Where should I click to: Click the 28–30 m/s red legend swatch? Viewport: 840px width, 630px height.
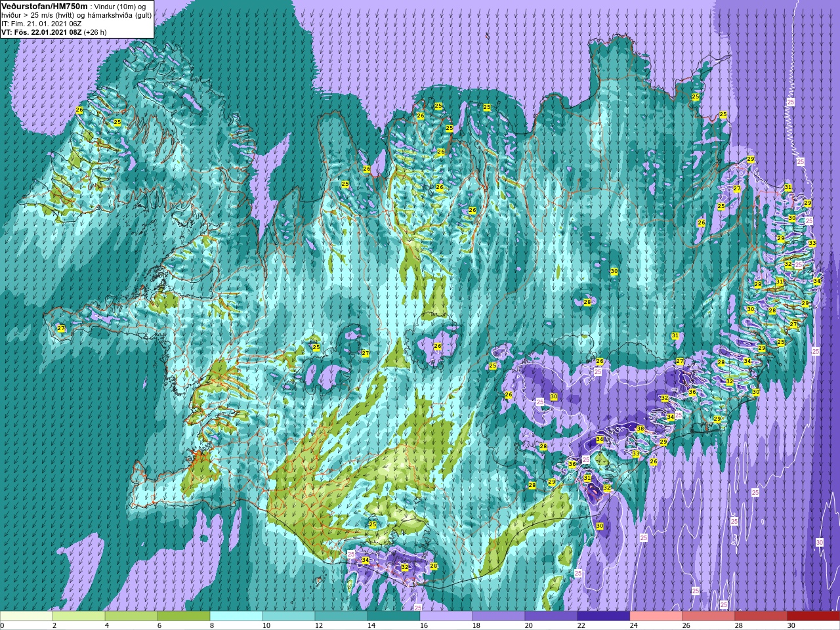tap(761, 616)
